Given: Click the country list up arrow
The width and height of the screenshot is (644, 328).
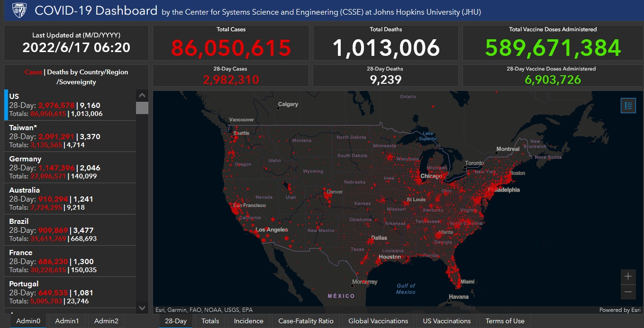Looking at the screenshot, I should pos(142,95).
